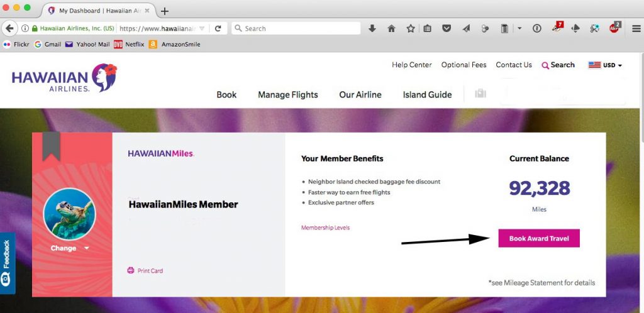Click the suitcase trips icon in navigation
This screenshot has width=644, height=313.
tap(480, 94)
